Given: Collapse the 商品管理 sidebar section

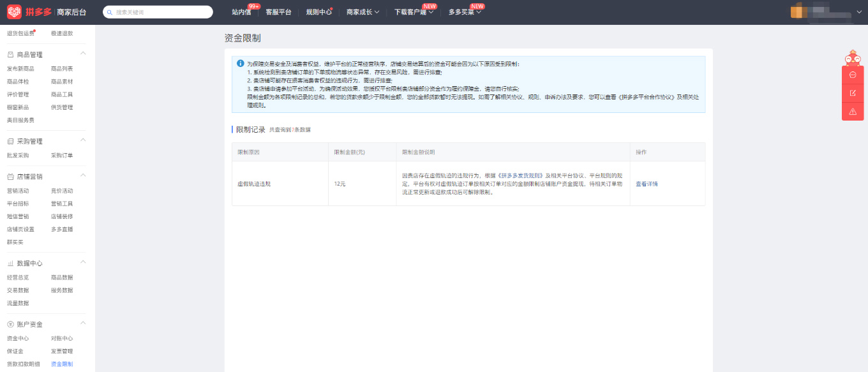Looking at the screenshot, I should click(x=83, y=54).
